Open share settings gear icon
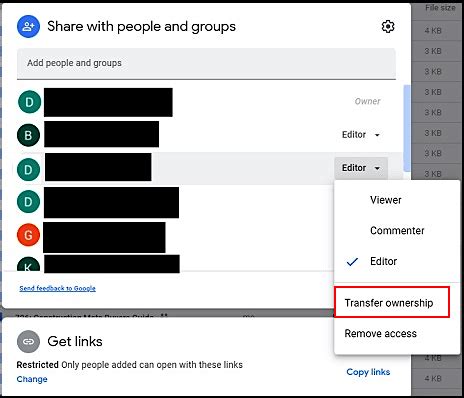Screen dimensions: 464x398 point(388,26)
